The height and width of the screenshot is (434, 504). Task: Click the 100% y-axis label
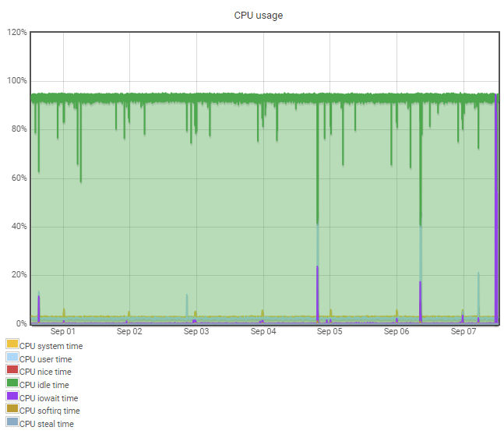[x=16, y=80]
